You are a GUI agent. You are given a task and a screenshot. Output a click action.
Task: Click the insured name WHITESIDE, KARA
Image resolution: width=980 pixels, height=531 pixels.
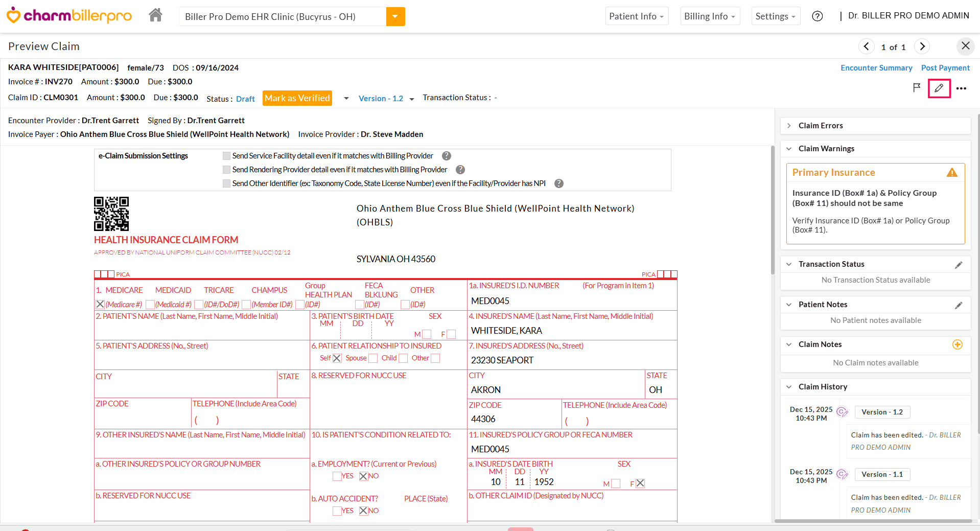click(506, 331)
